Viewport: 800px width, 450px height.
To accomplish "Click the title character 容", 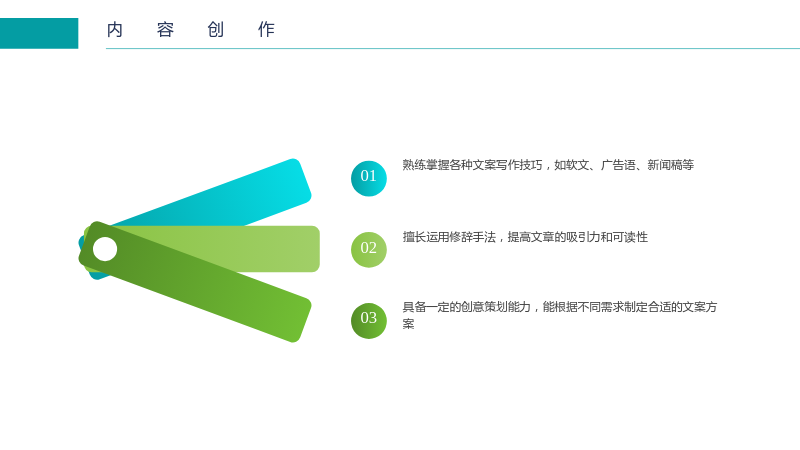I will pos(165,30).
